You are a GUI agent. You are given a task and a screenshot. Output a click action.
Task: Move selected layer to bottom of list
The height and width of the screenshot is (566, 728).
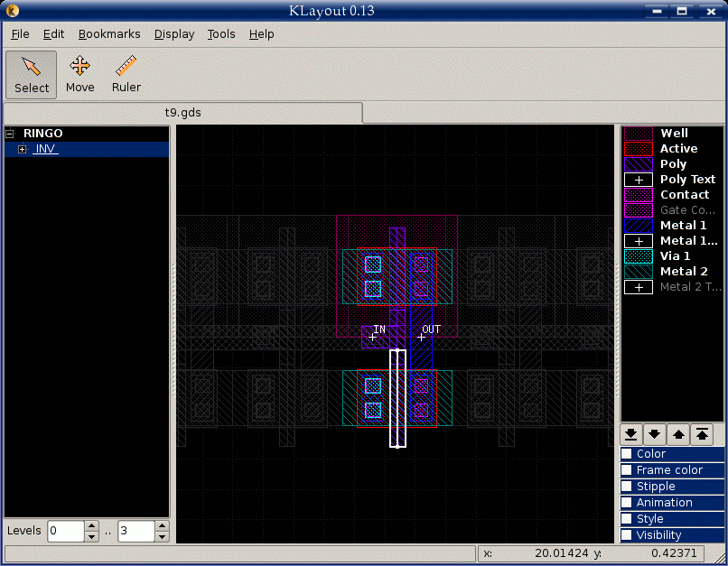pos(632,434)
